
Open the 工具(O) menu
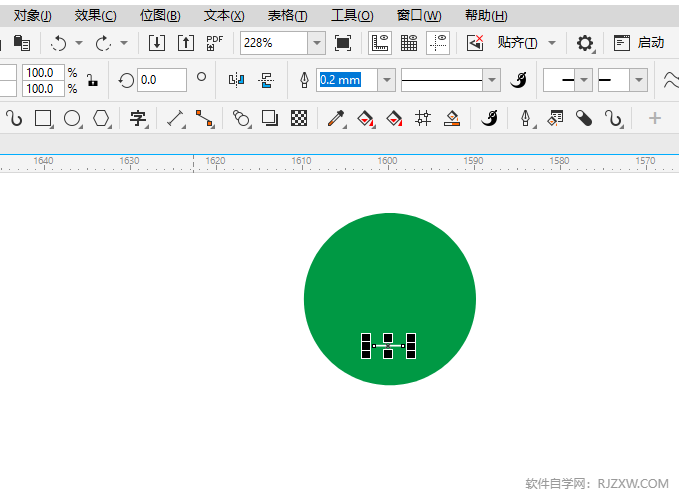(352, 16)
